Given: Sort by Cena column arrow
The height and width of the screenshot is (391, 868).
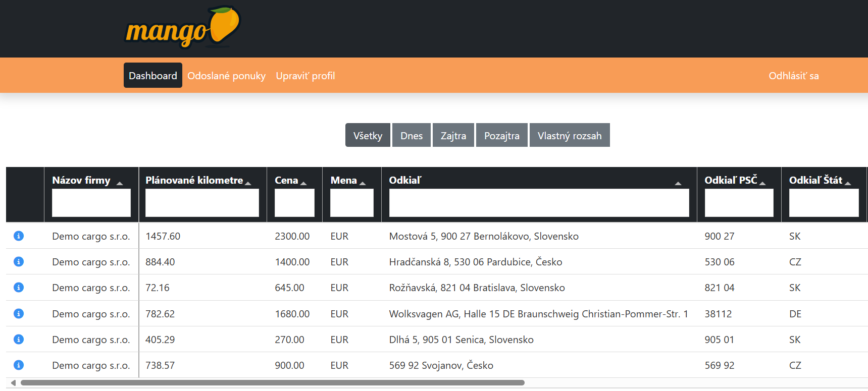Looking at the screenshot, I should tap(303, 183).
